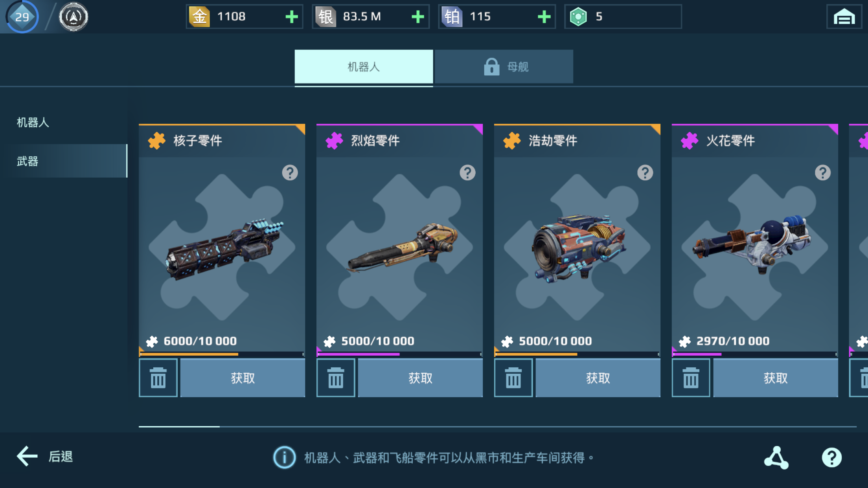Viewport: 868px width, 488px height.
Task: Select the locked 母舰 tab
Action: (504, 67)
